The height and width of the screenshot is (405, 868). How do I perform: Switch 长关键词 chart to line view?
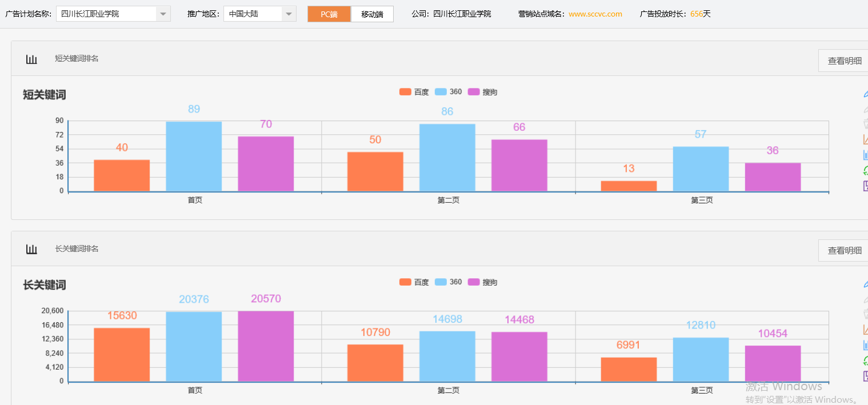pyautogui.click(x=865, y=330)
